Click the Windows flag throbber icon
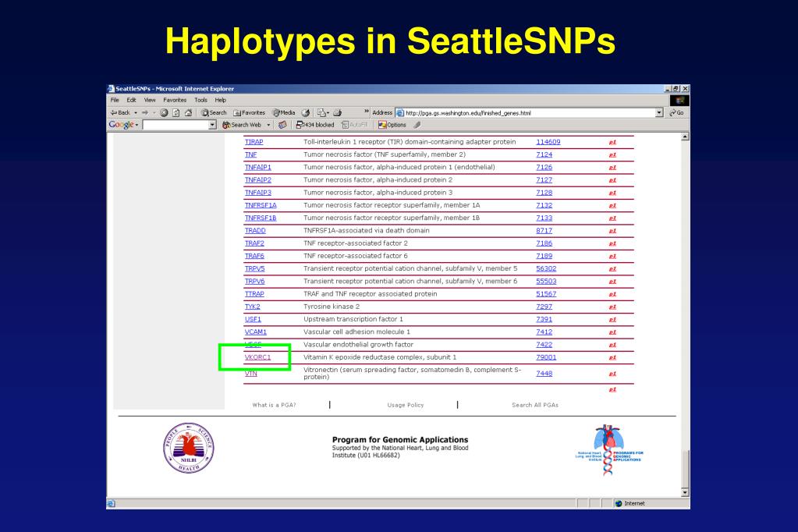 click(x=679, y=101)
